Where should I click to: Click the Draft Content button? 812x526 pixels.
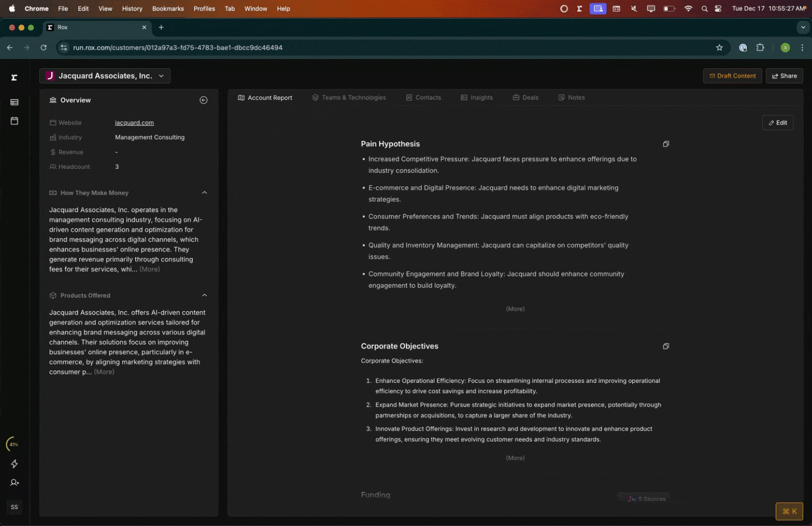(732, 76)
